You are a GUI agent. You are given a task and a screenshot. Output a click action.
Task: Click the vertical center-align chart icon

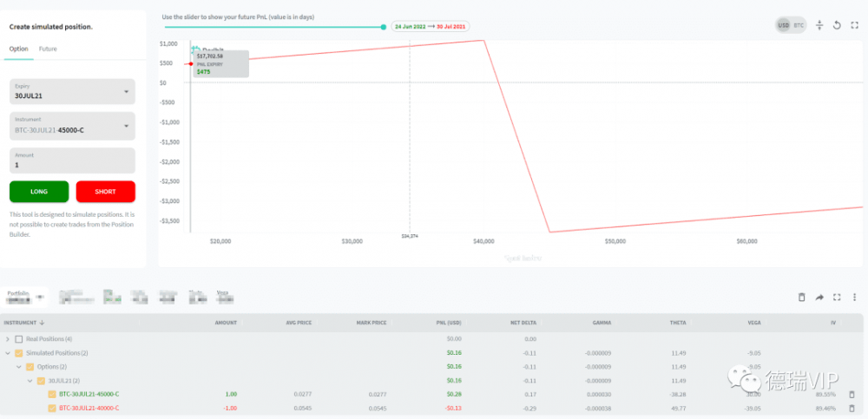[819, 25]
